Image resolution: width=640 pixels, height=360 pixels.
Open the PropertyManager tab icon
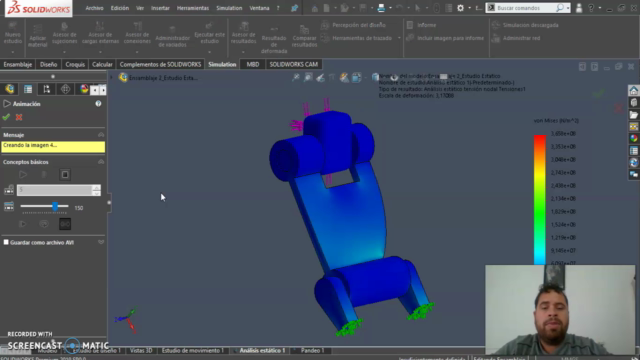pos(28,89)
